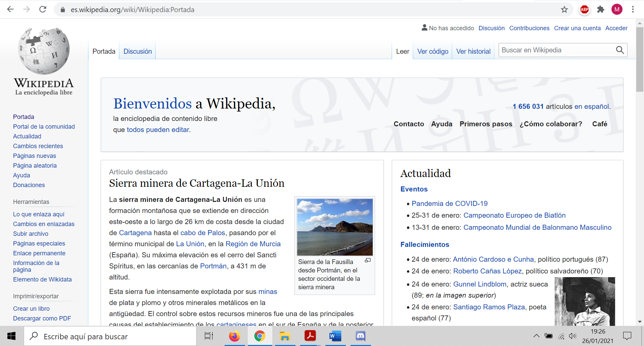Open Sierra de la Fausilla image thumbnail
Image resolution: width=644 pixels, height=346 pixels.
tap(335, 227)
